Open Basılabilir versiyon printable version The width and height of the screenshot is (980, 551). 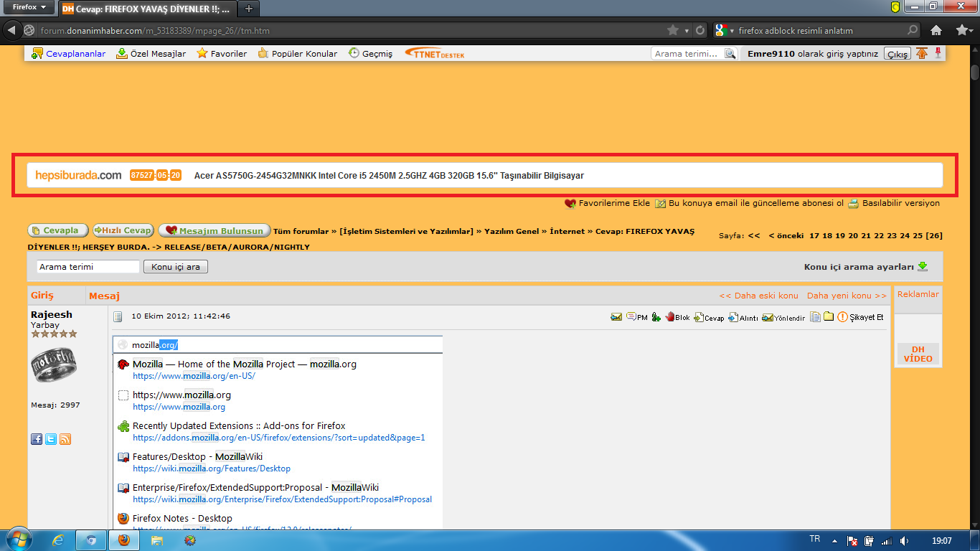click(894, 203)
